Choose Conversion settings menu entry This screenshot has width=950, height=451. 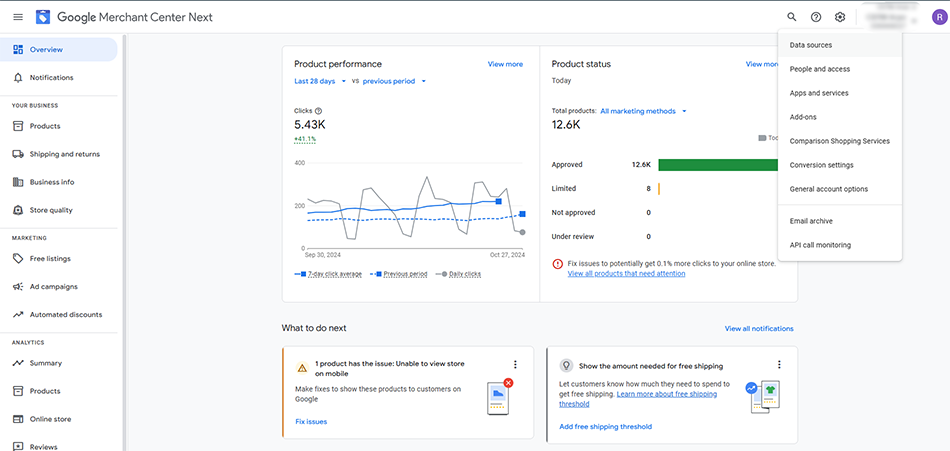point(821,165)
